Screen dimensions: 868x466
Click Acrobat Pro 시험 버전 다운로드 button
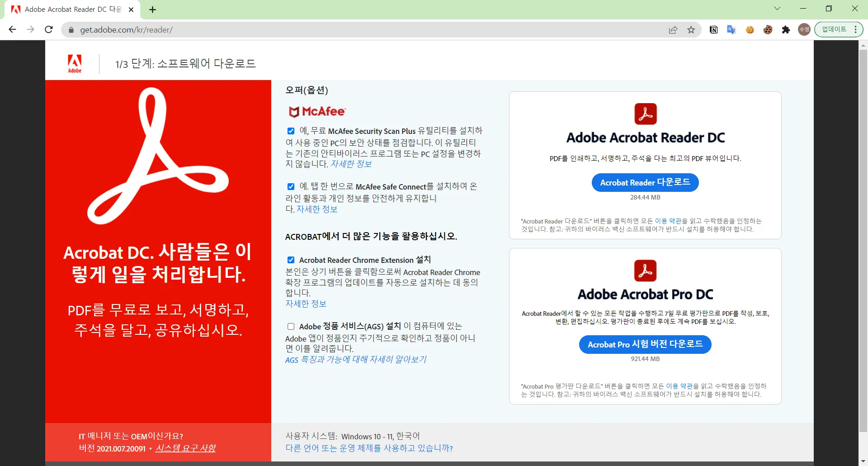pos(645,344)
